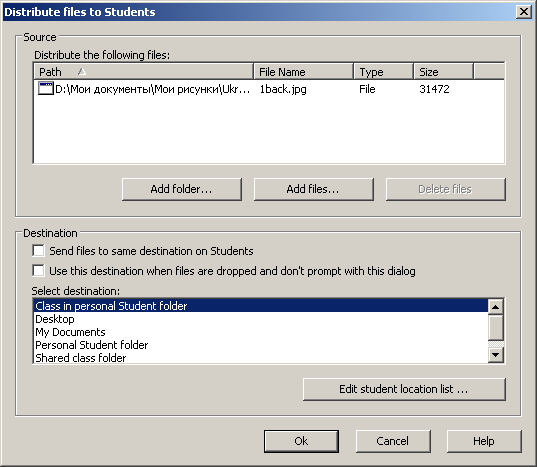Close the Distribute files to Students dialog
The width and height of the screenshot is (537, 467).
pyautogui.click(x=524, y=12)
